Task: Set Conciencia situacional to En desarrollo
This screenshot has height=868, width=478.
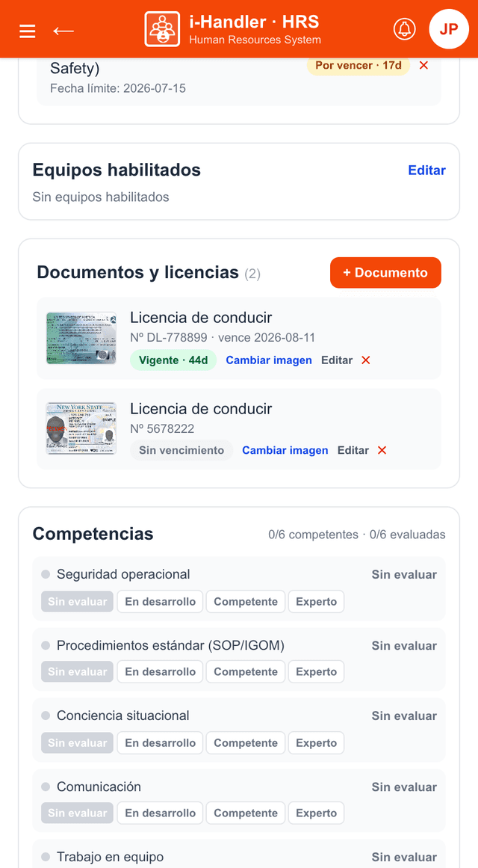Action: pos(160,743)
